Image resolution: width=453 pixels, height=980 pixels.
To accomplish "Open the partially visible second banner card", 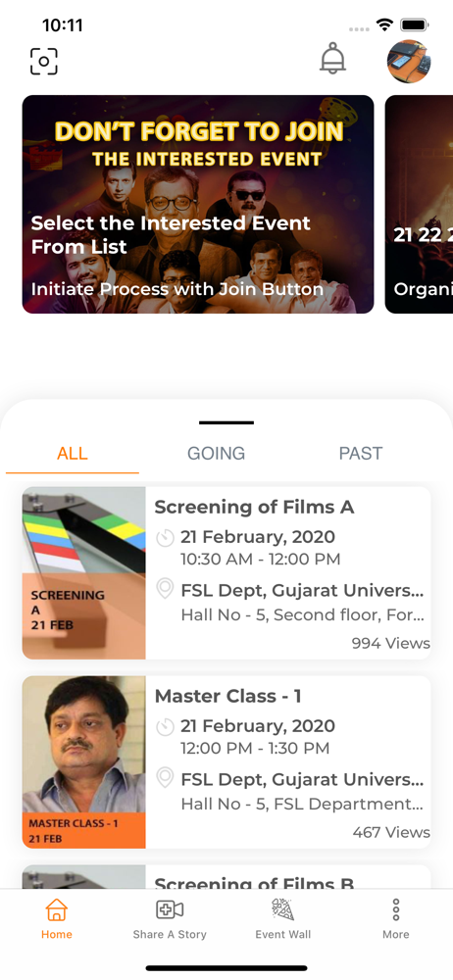I will (x=420, y=205).
